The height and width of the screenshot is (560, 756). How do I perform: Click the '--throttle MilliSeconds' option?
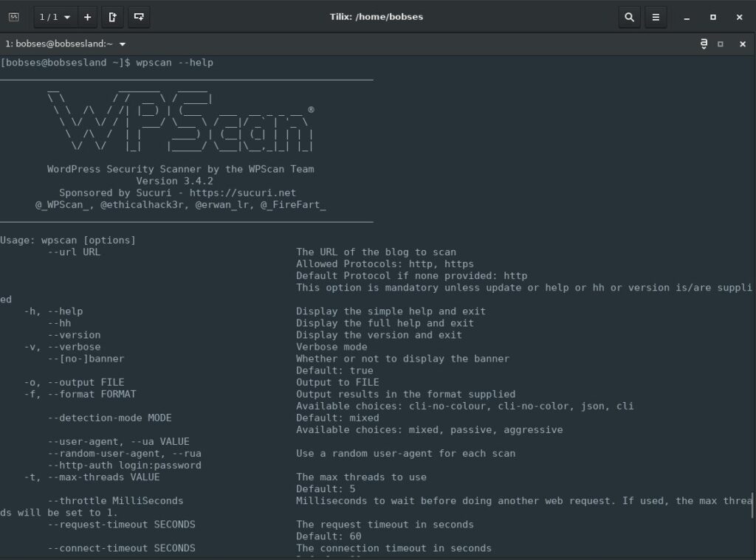(x=116, y=501)
